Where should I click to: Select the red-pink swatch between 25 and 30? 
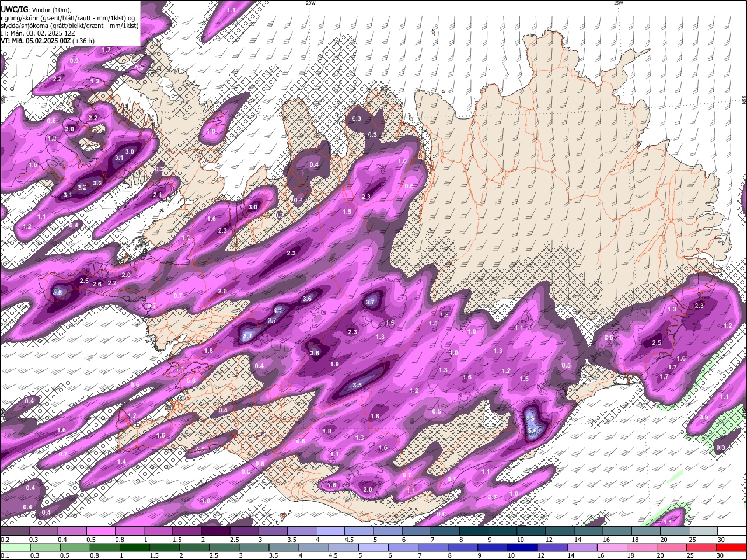(x=703, y=547)
